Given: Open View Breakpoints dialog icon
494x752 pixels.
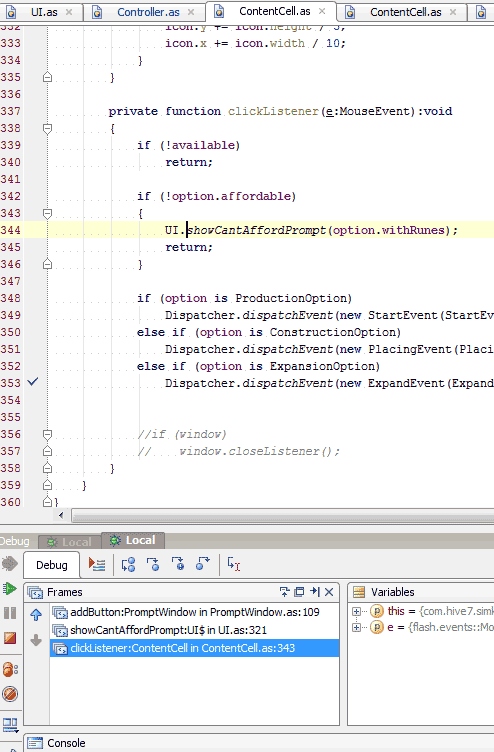Looking at the screenshot, I should pos(10,669).
